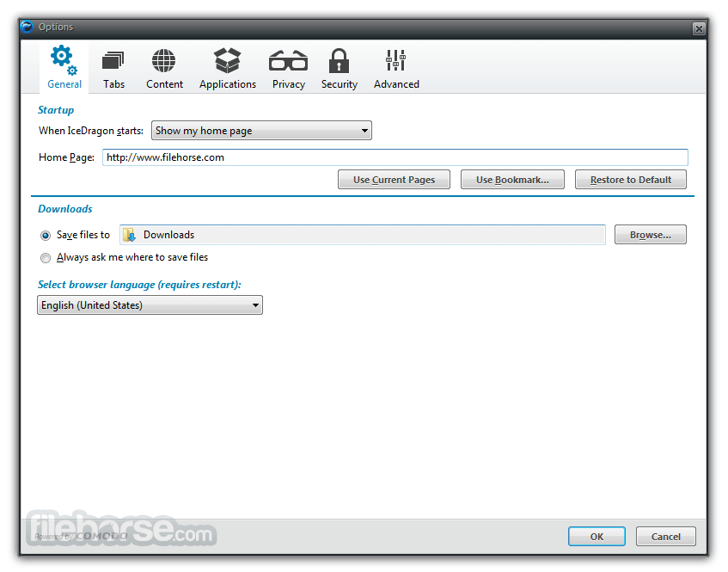Click the Use Current Pages button

(x=394, y=180)
